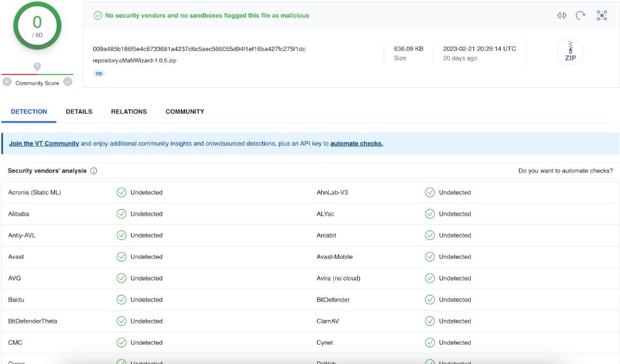Click BitDefender undetected check icon

(x=430, y=299)
